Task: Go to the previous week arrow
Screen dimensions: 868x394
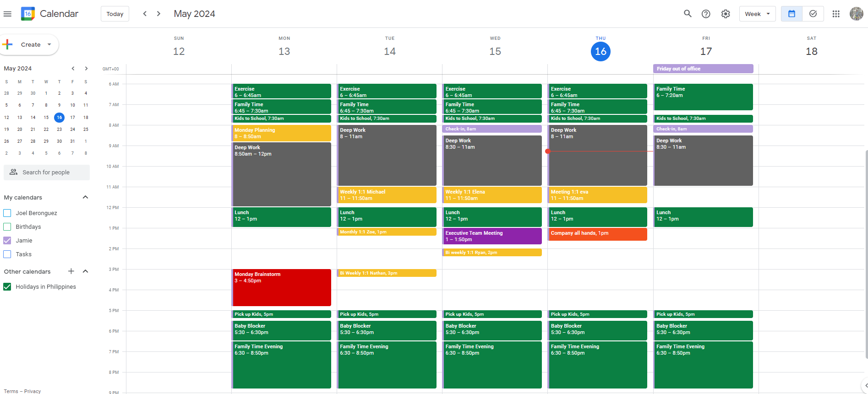Action: 145,14
